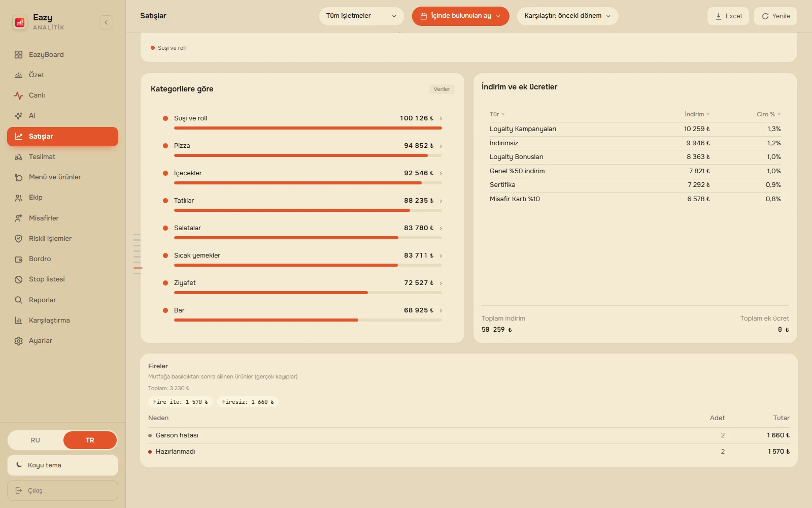This screenshot has height=508, width=812.
Task: Click the Teslimat scooter icon
Action: pyautogui.click(x=19, y=157)
